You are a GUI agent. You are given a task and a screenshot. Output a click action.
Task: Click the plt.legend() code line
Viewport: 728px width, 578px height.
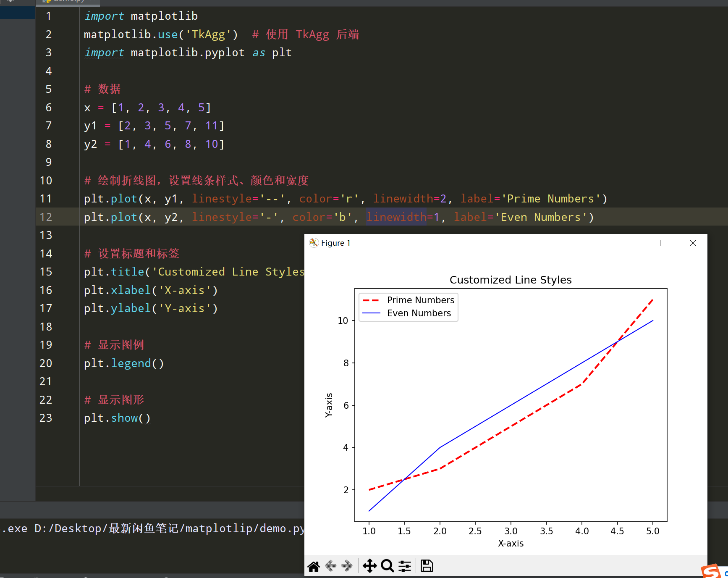click(124, 363)
